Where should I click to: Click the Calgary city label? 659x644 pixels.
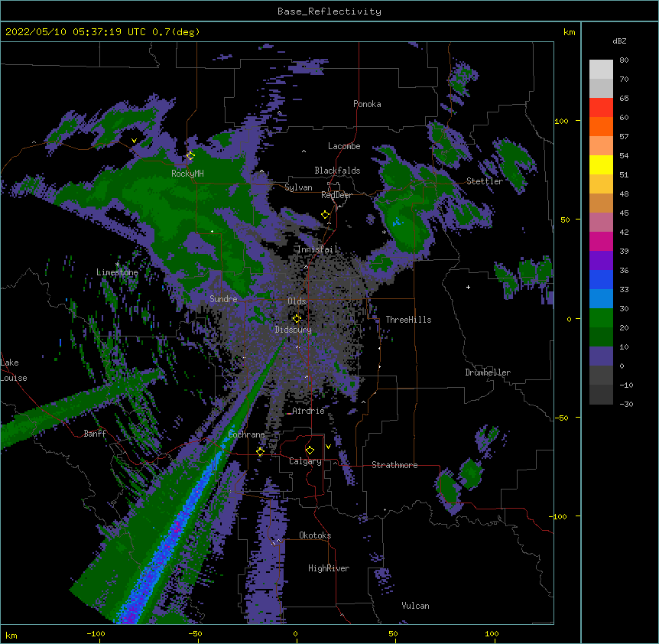(306, 461)
